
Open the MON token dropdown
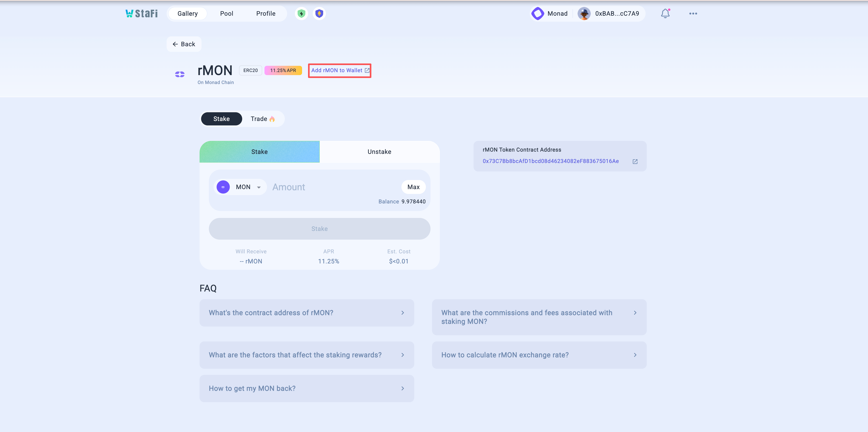pyautogui.click(x=240, y=187)
